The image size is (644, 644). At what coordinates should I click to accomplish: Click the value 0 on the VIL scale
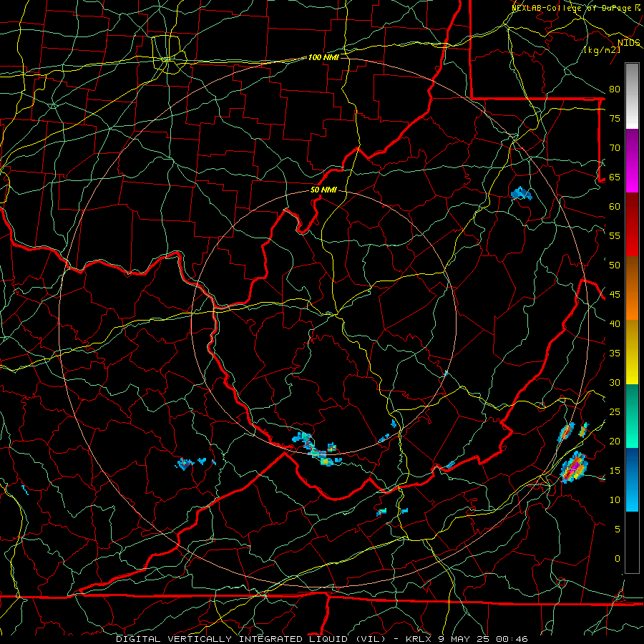(618, 559)
